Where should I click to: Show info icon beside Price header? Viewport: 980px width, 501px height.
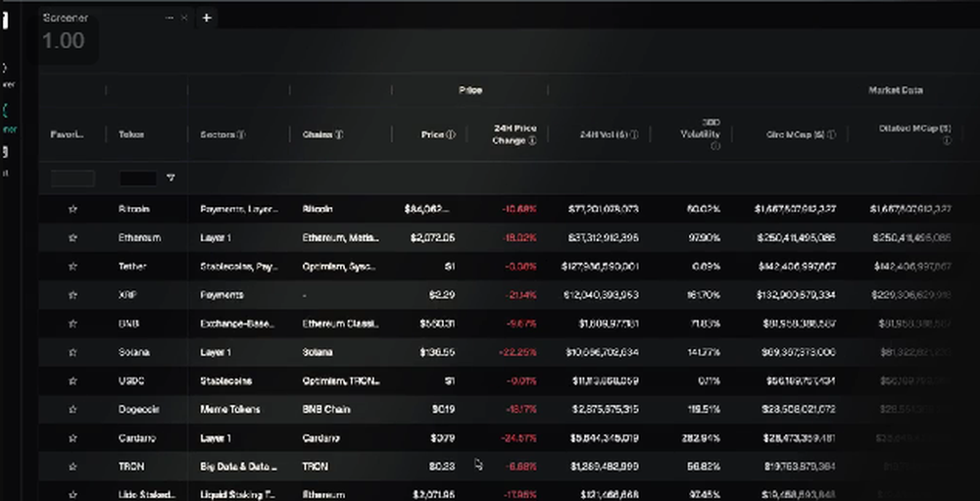click(x=451, y=134)
